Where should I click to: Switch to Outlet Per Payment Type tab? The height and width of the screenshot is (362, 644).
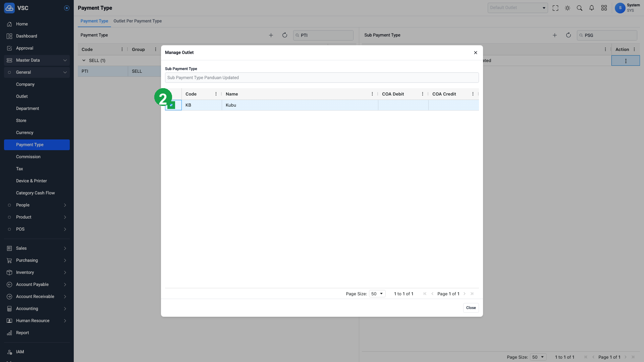tap(138, 21)
